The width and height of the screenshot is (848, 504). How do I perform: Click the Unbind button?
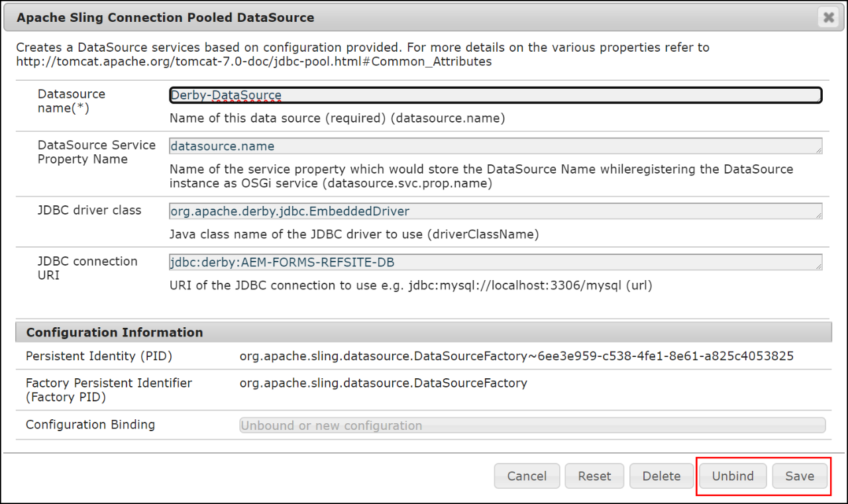732,476
